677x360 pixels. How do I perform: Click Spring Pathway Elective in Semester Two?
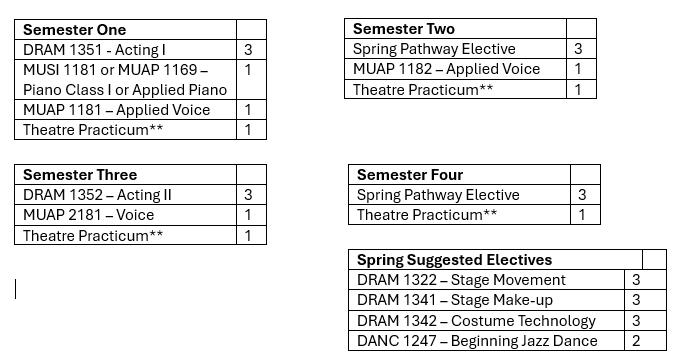(x=456, y=49)
